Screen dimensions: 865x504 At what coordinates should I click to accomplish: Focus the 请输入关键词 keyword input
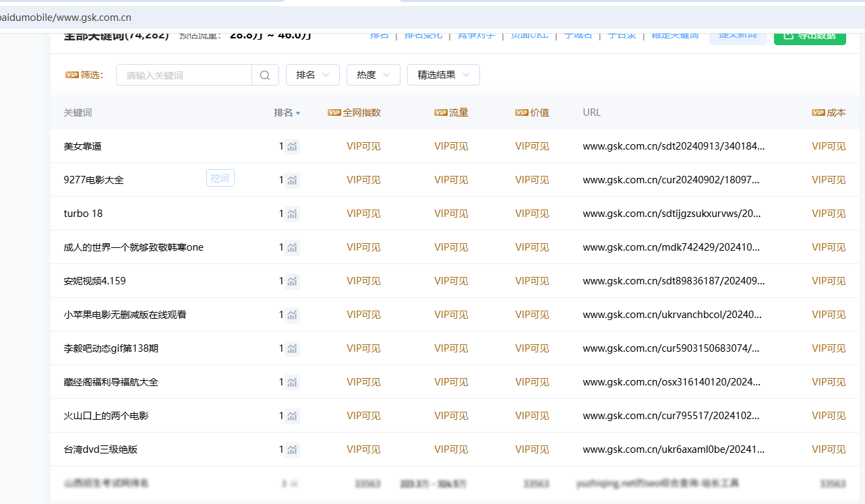tap(184, 75)
